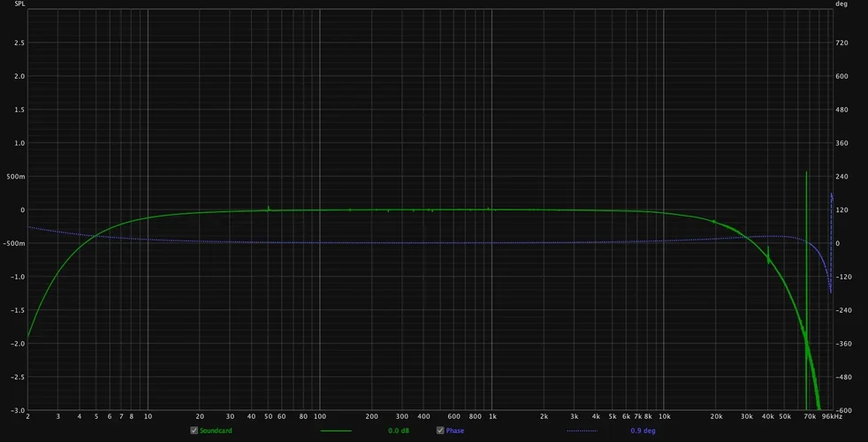Click the Phase legend label
868x442 pixels.
pos(455,431)
